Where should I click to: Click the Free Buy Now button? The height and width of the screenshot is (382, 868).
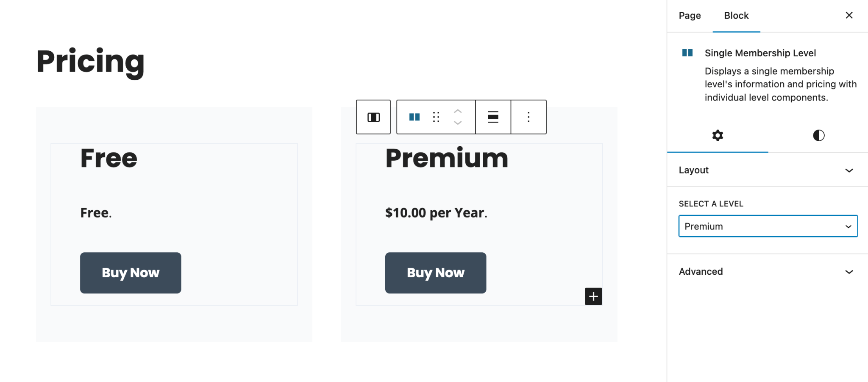[x=130, y=273]
